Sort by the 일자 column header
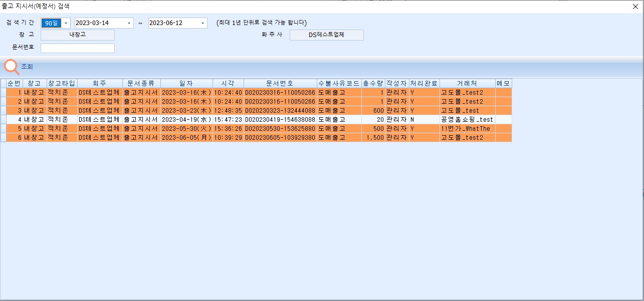Screen dimensions: 644x301 coord(186,83)
